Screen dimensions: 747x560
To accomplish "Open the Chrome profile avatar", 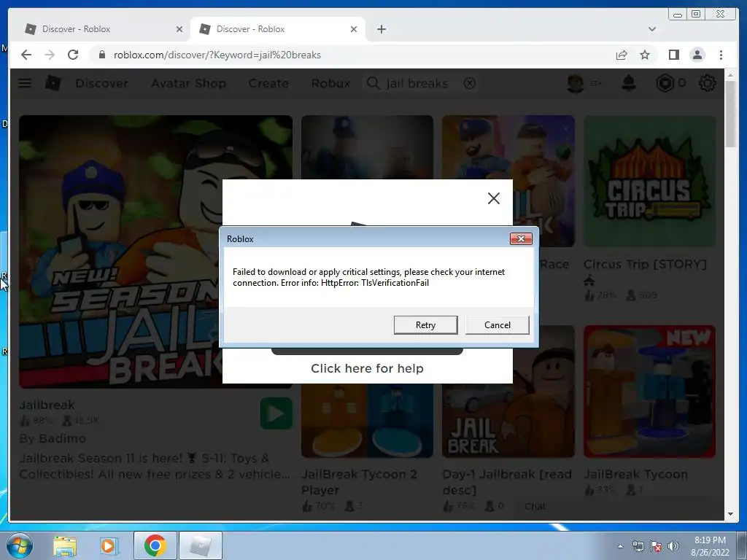I will [697, 55].
